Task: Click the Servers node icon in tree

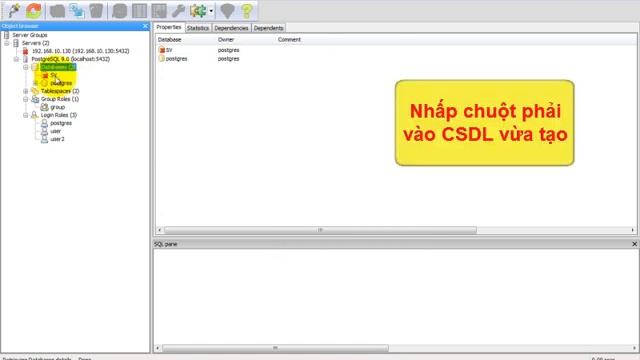Action: pos(16,43)
